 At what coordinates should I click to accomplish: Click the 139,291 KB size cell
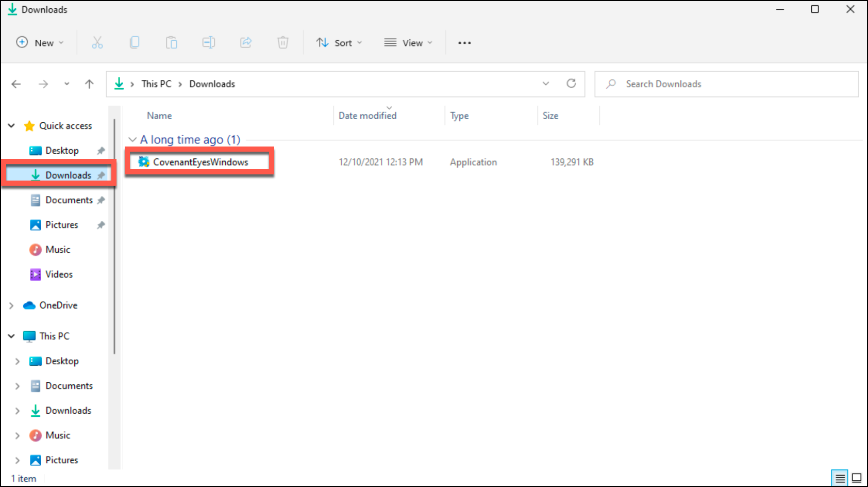pos(572,162)
